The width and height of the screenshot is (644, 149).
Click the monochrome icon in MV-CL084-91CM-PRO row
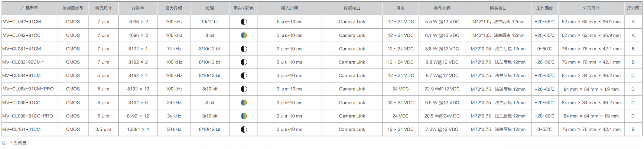click(244, 89)
